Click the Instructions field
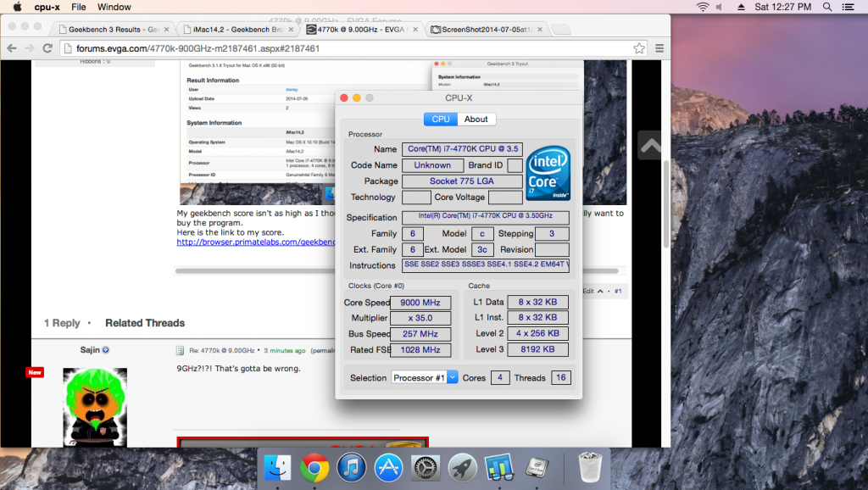The width and height of the screenshot is (868, 490). pos(486,265)
